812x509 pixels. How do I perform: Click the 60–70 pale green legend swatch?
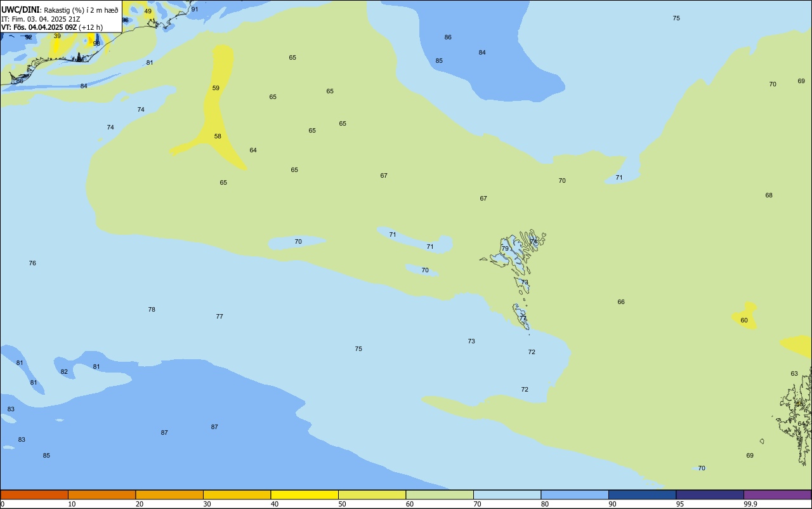click(440, 494)
